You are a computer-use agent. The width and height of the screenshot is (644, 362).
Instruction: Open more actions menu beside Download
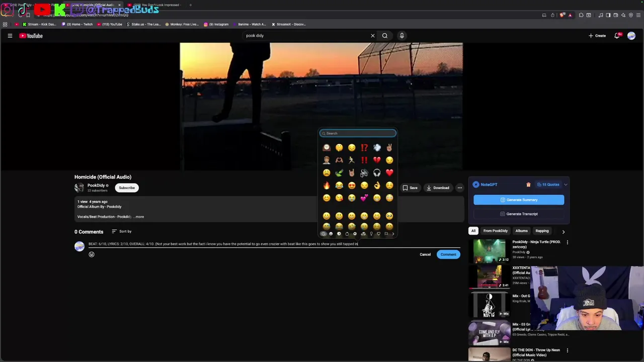459,188
